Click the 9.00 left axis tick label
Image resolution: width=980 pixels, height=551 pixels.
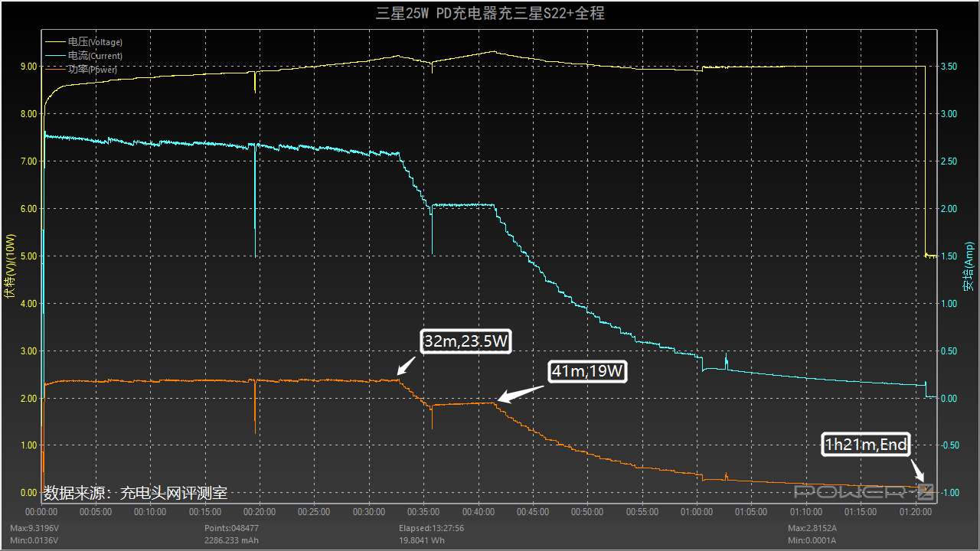pyautogui.click(x=28, y=67)
